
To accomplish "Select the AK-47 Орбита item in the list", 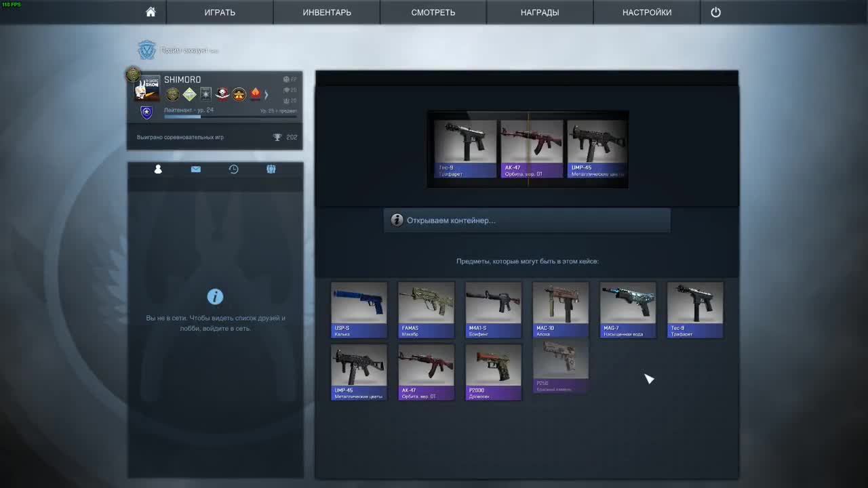I will (x=426, y=372).
